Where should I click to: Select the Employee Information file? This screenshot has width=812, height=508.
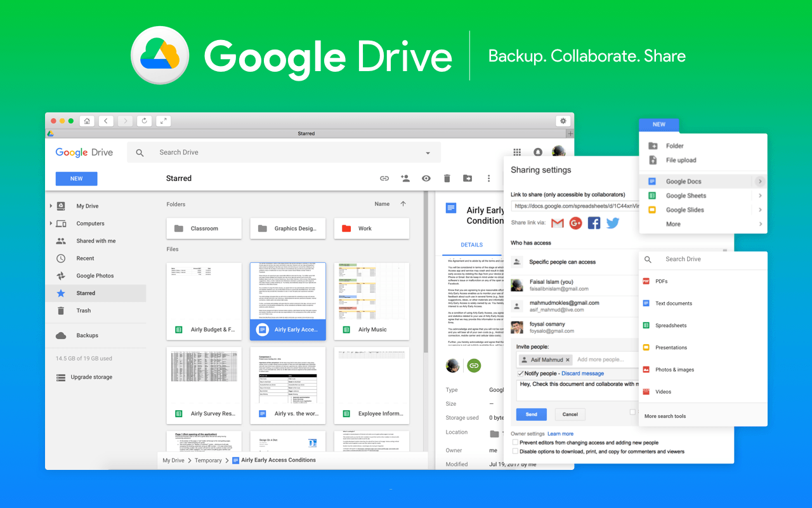pyautogui.click(x=372, y=385)
